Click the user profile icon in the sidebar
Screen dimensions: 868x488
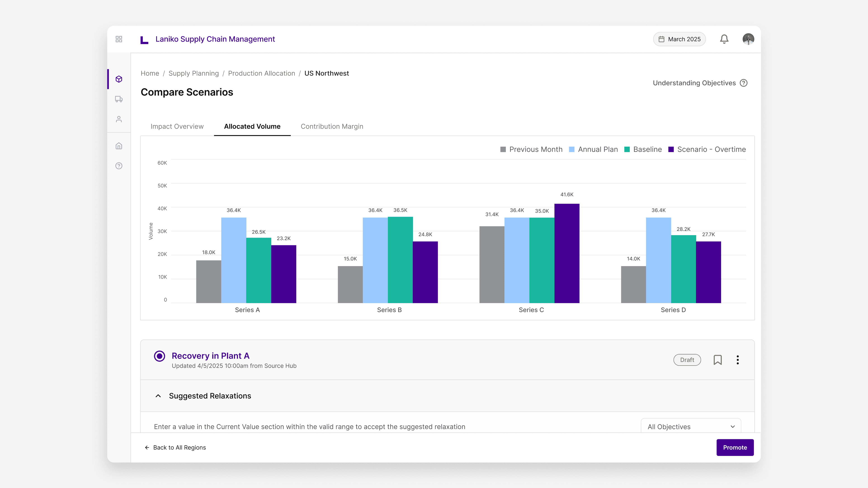[x=119, y=119]
